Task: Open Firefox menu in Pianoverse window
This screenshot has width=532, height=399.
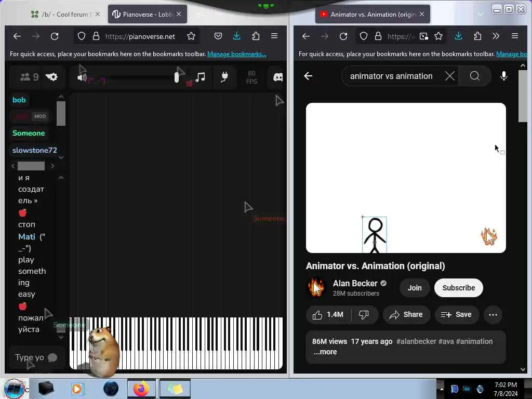Action: click(274, 36)
